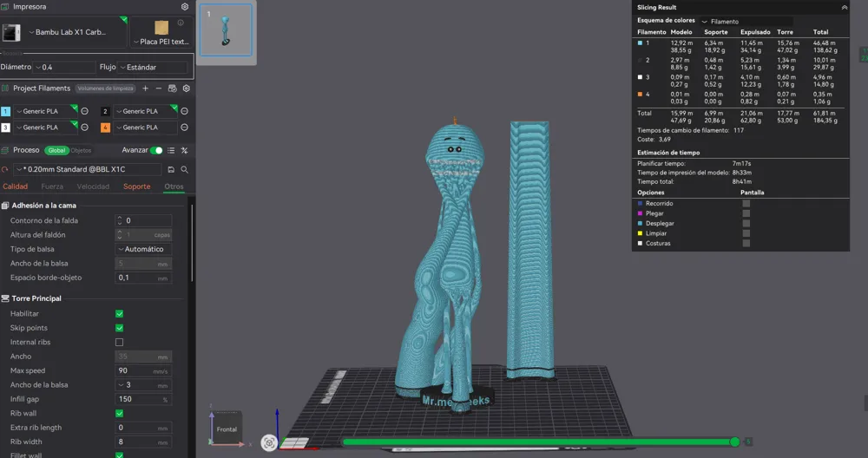Toggle the Avanzar advanced mode switch

156,150
